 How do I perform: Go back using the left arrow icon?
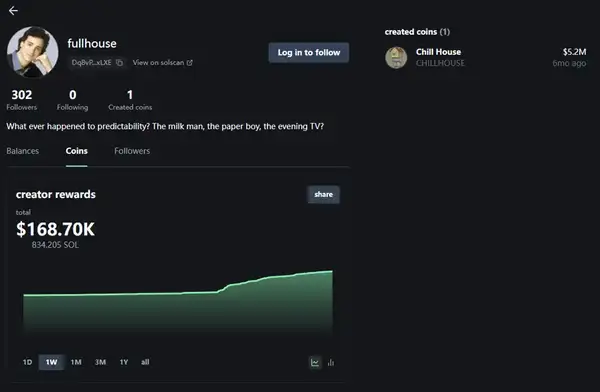click(x=13, y=11)
